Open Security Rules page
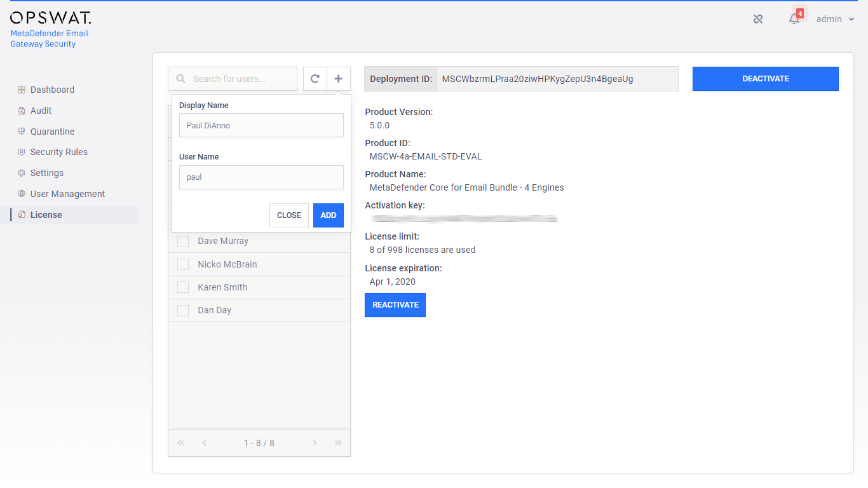Viewport: 868px width, 488px height. pos(59,152)
